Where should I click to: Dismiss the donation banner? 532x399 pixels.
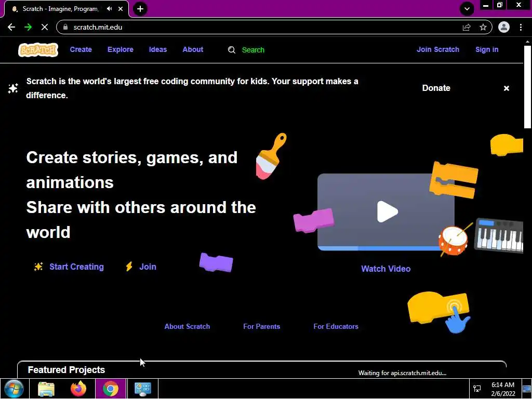coord(506,88)
